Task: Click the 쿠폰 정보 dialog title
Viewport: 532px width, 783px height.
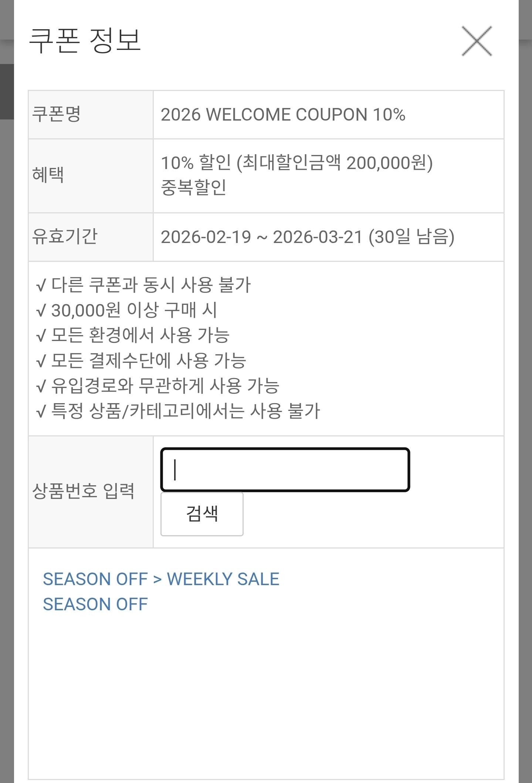Action: coord(85,40)
